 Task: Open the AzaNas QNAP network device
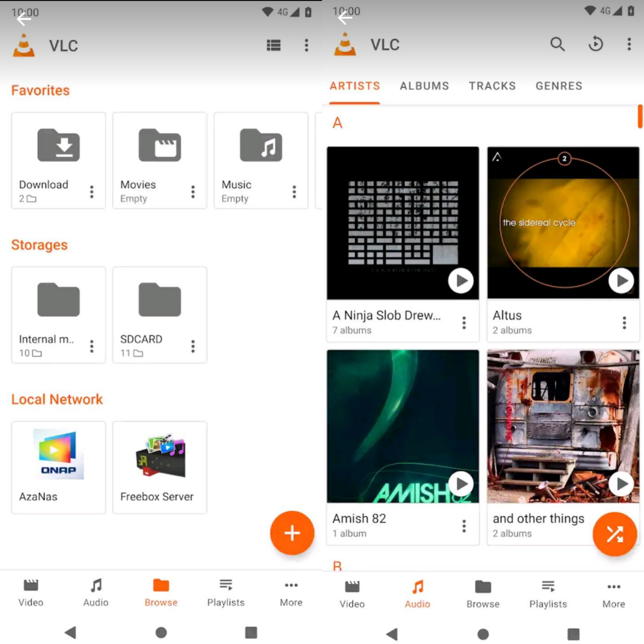tap(58, 467)
